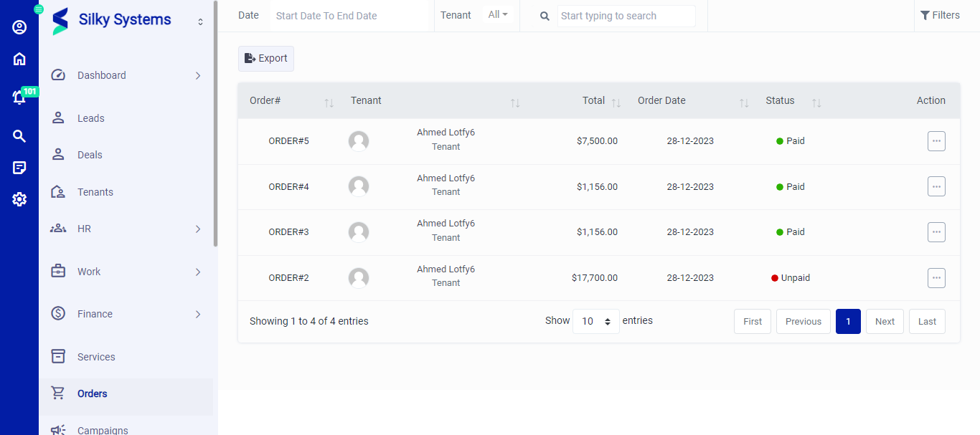Open the user profile icon
The image size is (980, 435).
[x=19, y=27]
